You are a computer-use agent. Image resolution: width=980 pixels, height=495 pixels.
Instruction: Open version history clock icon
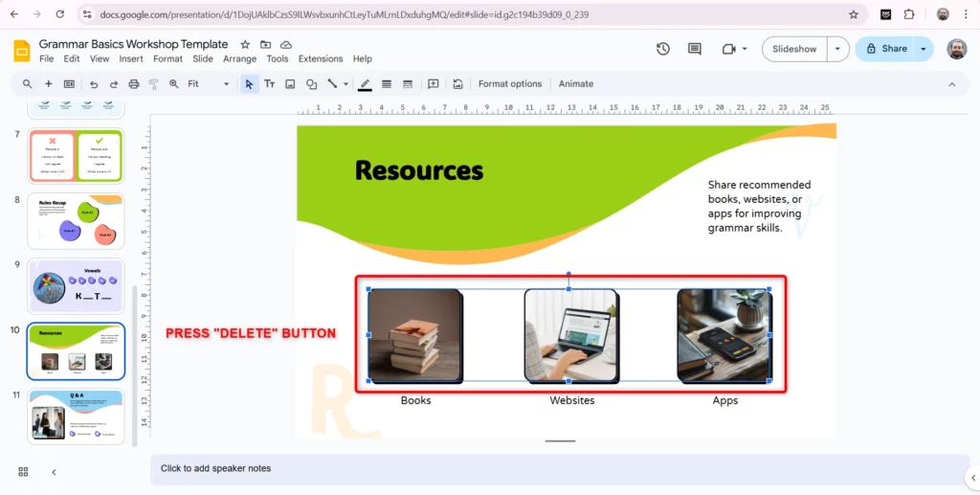663,49
